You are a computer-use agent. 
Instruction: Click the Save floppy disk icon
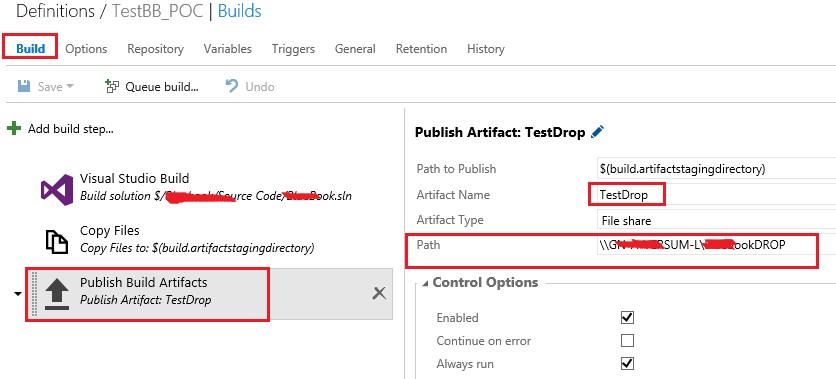[24, 86]
